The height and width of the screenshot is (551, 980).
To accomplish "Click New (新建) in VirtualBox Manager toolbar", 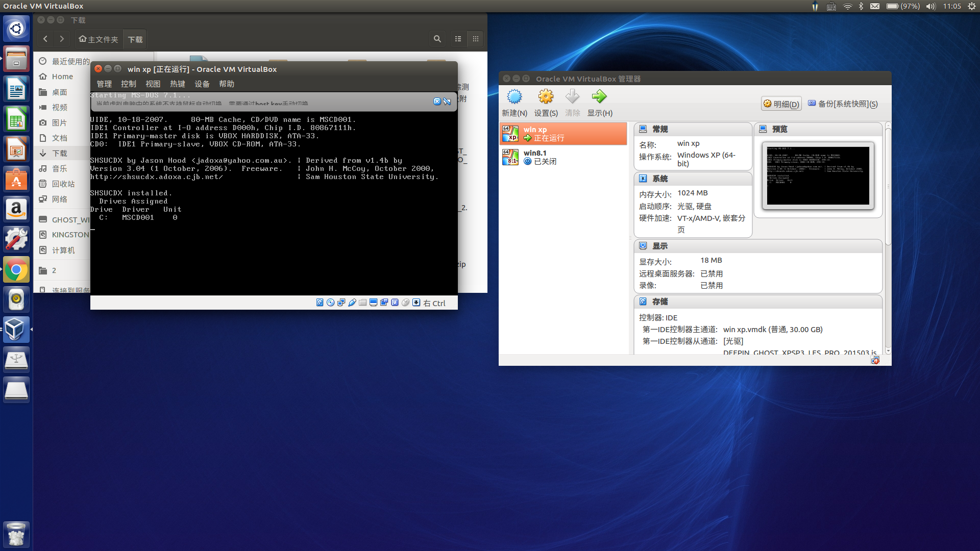I will (514, 104).
